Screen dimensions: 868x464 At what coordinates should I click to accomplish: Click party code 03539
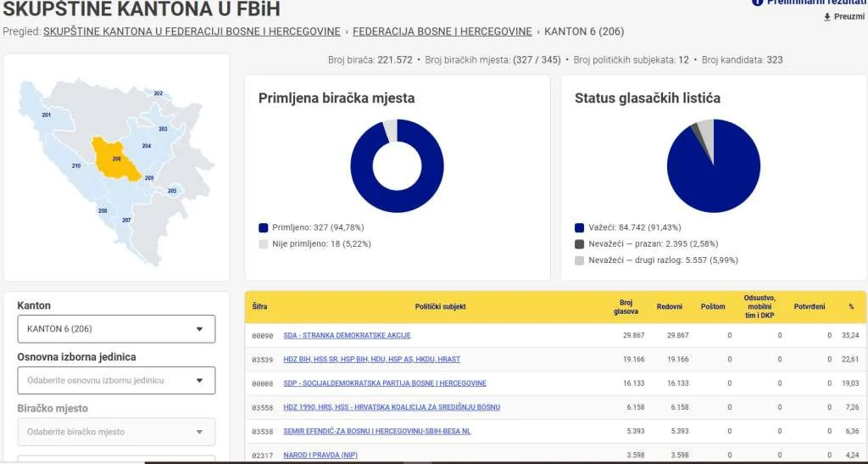click(263, 360)
